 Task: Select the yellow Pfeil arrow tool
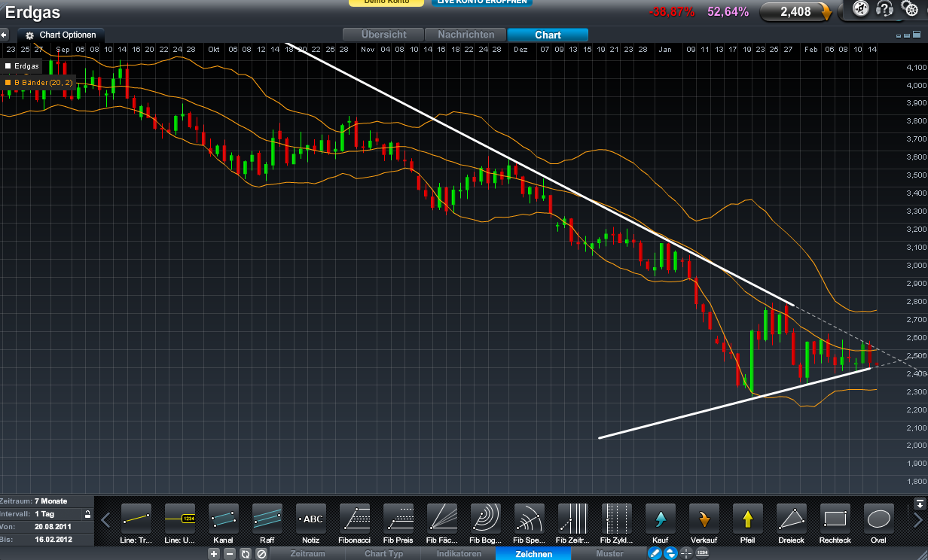tap(748, 524)
